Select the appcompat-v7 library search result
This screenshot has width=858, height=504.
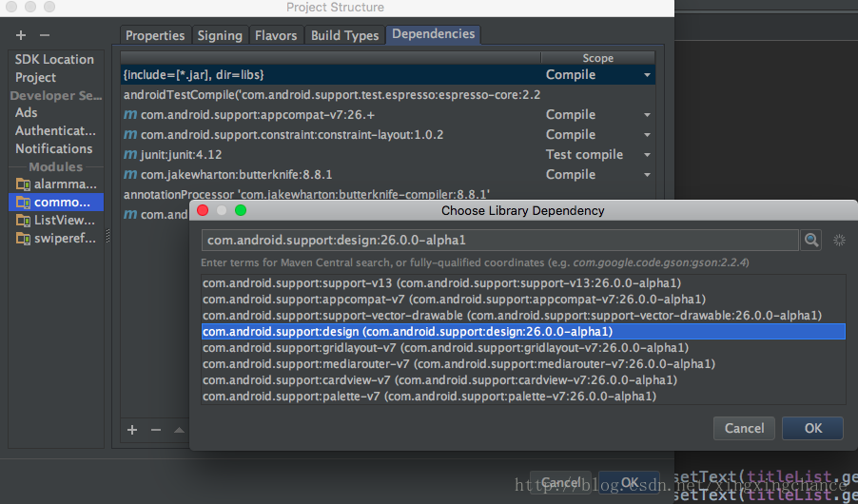tap(523, 300)
